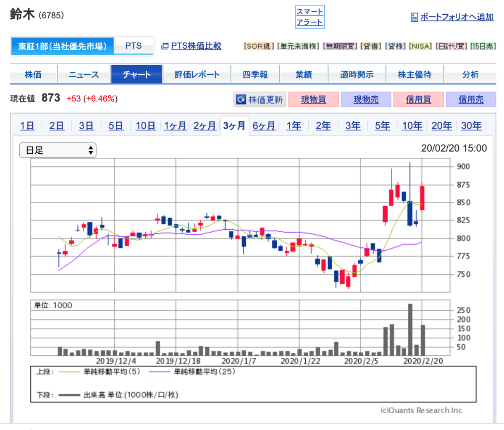Image resolution: width=504 pixels, height=430 pixels.
Task: Open the スマートアラート link
Action: click(x=310, y=17)
